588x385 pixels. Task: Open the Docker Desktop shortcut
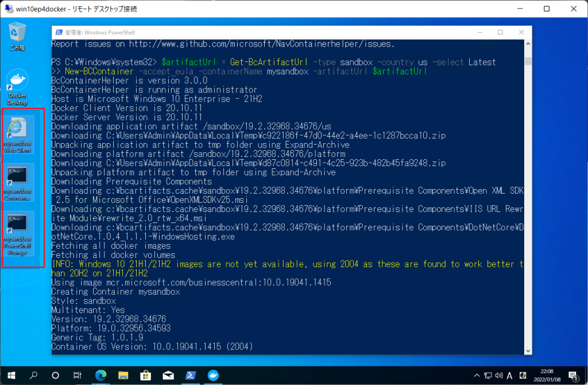(x=17, y=87)
